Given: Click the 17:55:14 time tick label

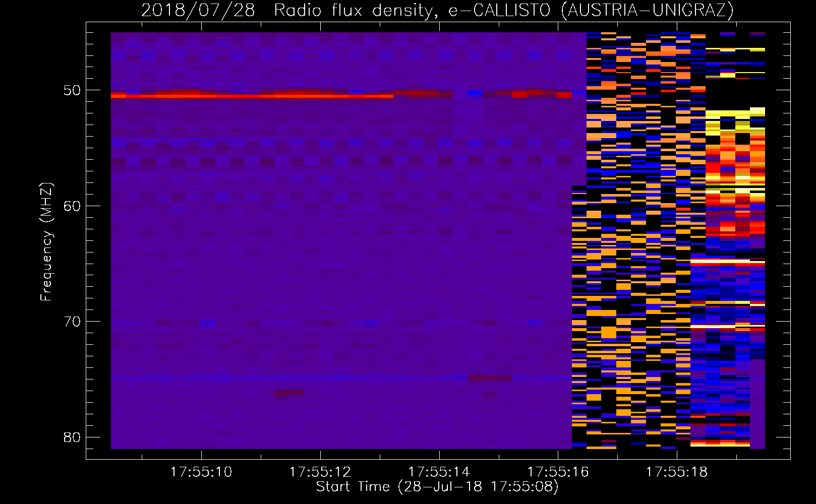Looking at the screenshot, I should (439, 472).
